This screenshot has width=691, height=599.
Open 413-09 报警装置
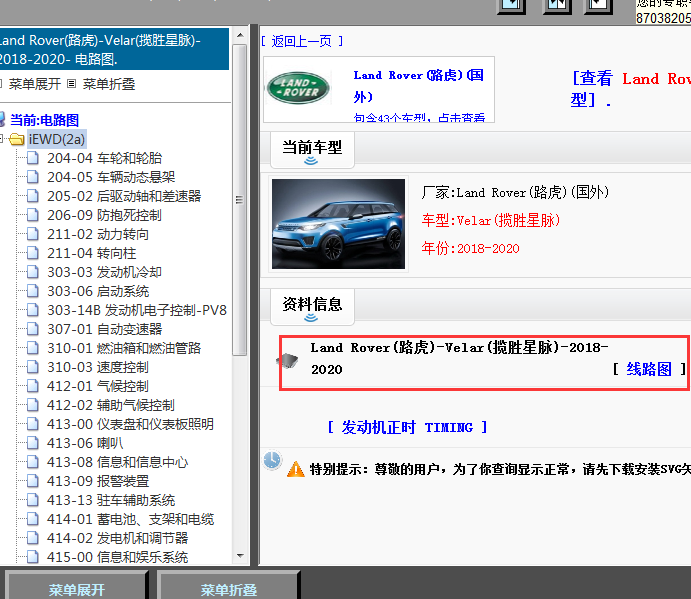point(98,481)
